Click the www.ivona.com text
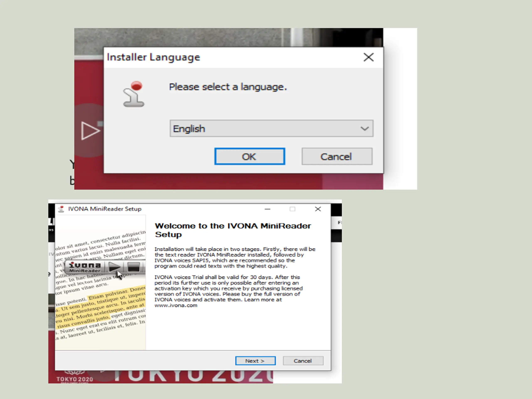The width and height of the screenshot is (532, 399). pyautogui.click(x=176, y=305)
